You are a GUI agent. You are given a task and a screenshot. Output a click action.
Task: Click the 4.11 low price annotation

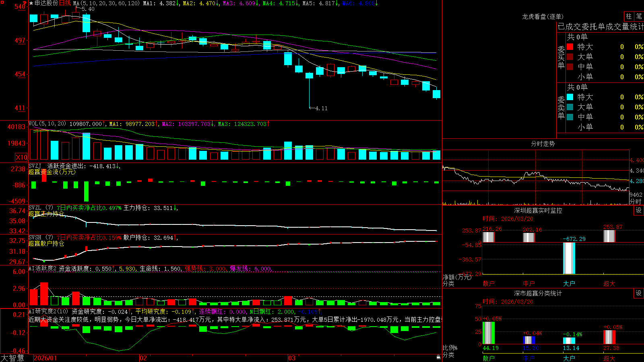(321, 108)
